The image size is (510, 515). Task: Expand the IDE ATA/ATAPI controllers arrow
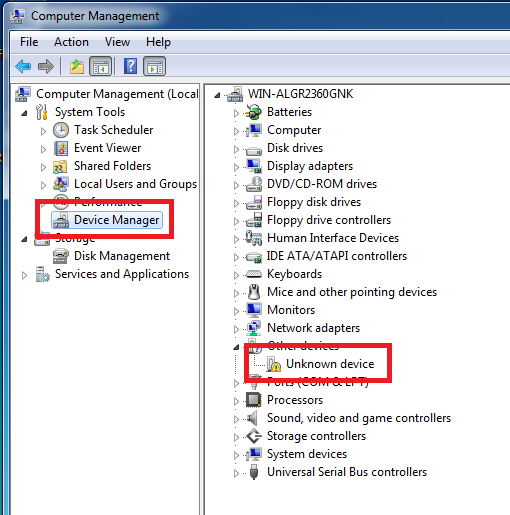(x=236, y=257)
